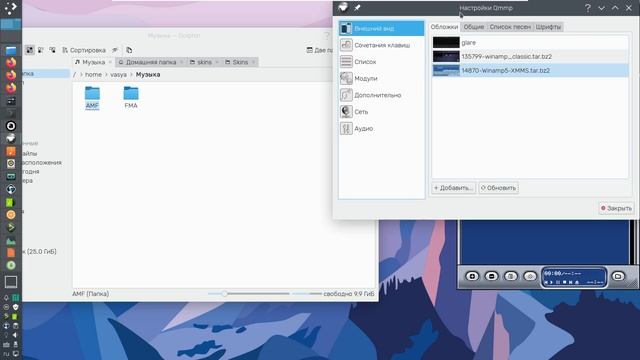Screen dimensions: 640x360
Task: Open the Appearance section in Qmmp settings
Action: coord(381,29)
